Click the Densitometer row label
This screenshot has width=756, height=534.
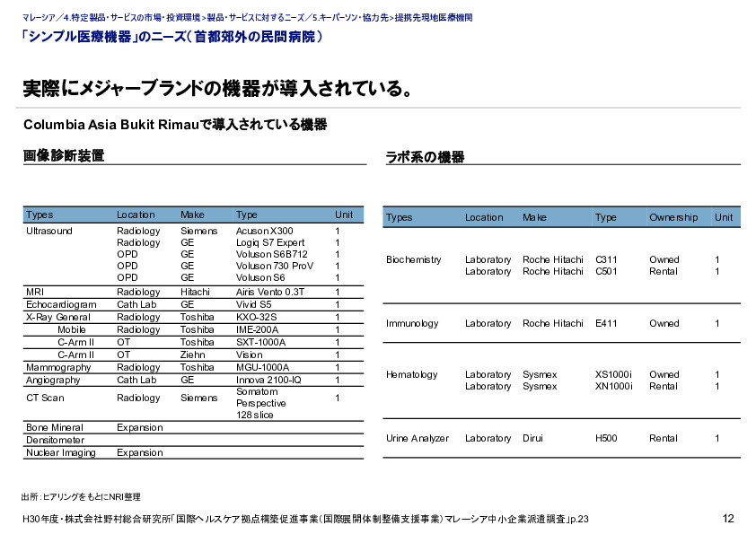tap(55, 440)
